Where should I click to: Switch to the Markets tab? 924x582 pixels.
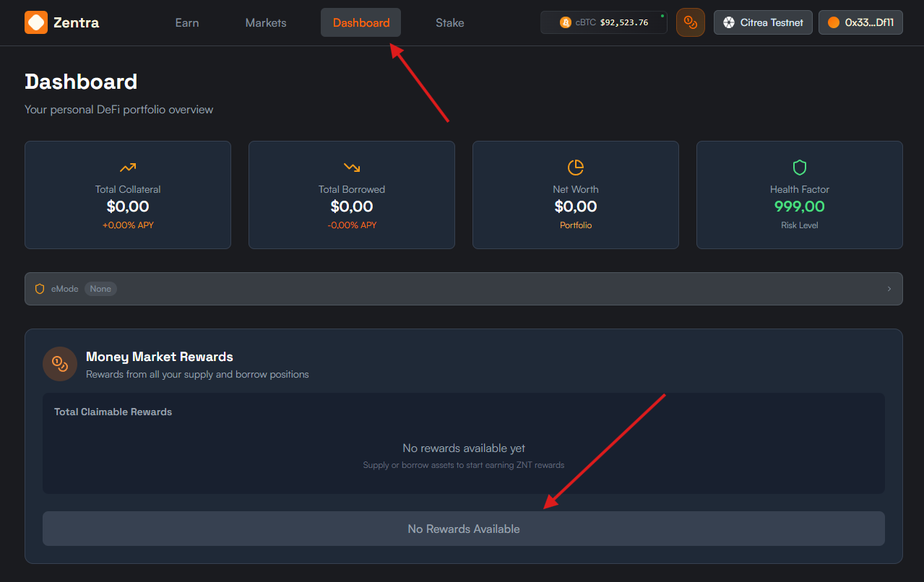pyautogui.click(x=266, y=22)
